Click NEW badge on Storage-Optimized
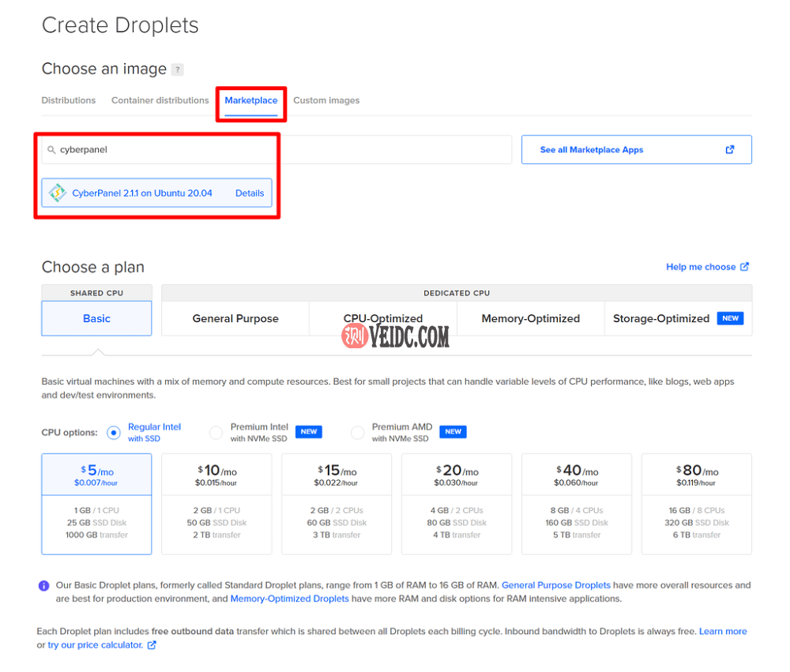 coord(730,318)
